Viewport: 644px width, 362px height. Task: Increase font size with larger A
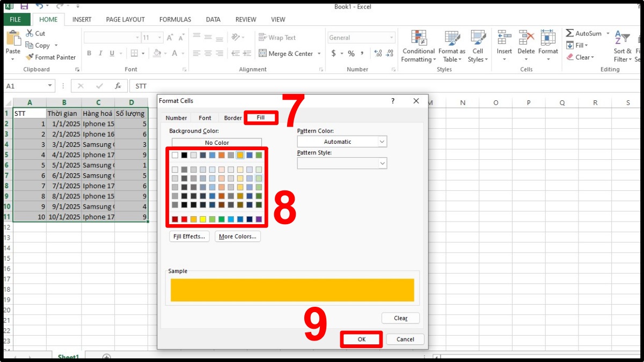click(x=170, y=38)
